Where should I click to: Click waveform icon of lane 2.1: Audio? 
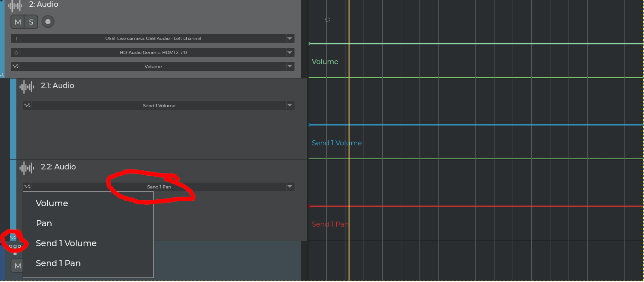click(x=27, y=86)
